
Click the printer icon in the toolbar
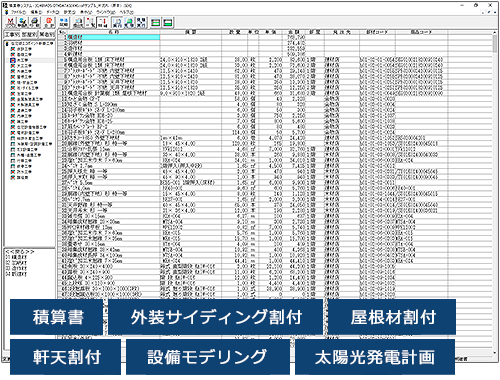[35, 22]
